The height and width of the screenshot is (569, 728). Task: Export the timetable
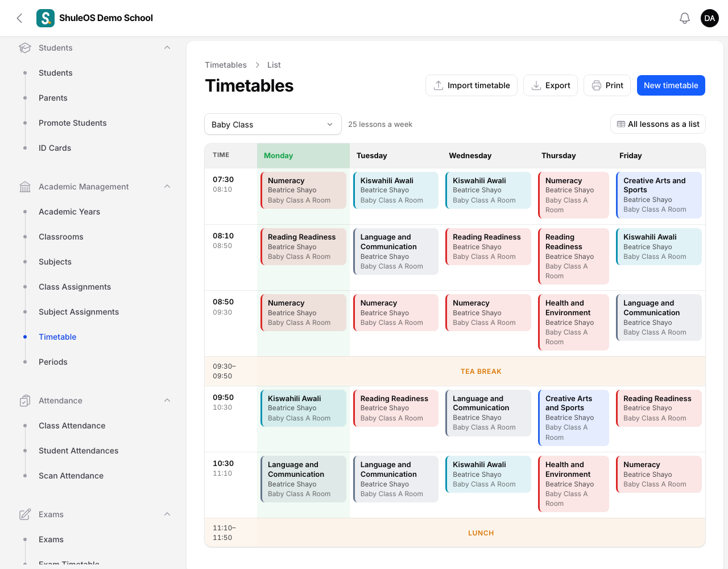(551, 85)
